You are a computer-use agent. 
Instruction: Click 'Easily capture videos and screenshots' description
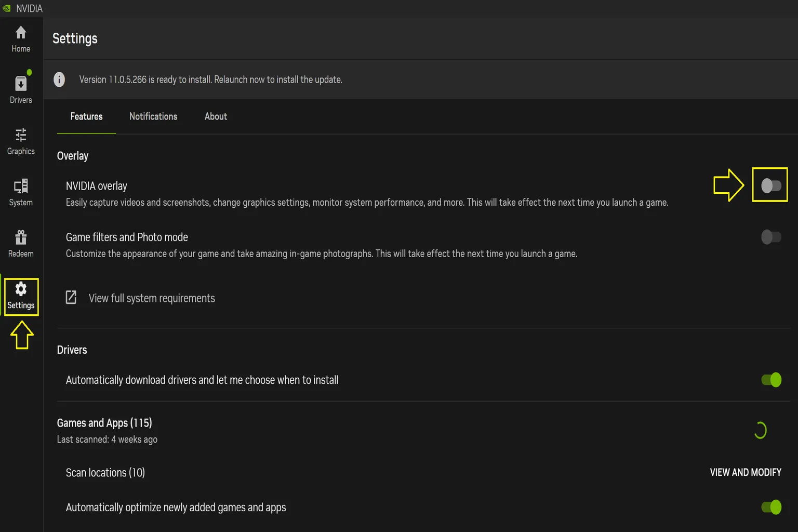367,203
